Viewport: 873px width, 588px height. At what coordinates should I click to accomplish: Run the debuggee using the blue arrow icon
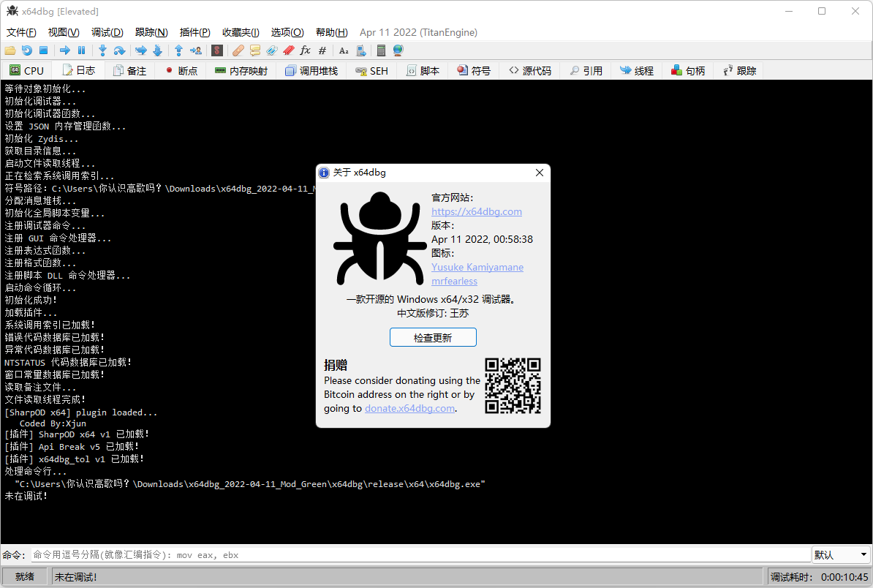[x=64, y=50]
